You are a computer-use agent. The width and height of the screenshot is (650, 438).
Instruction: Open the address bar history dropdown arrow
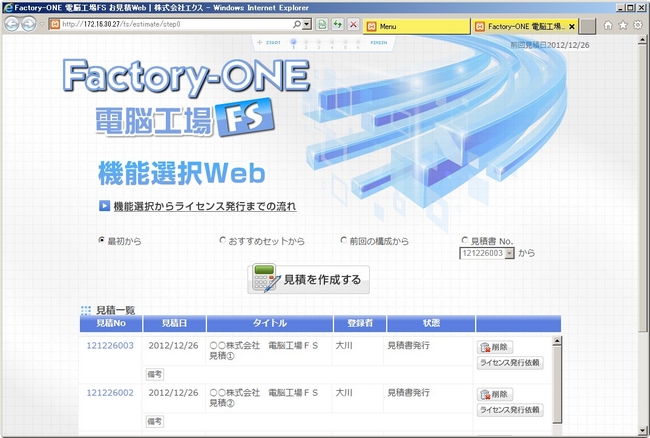coord(306,24)
